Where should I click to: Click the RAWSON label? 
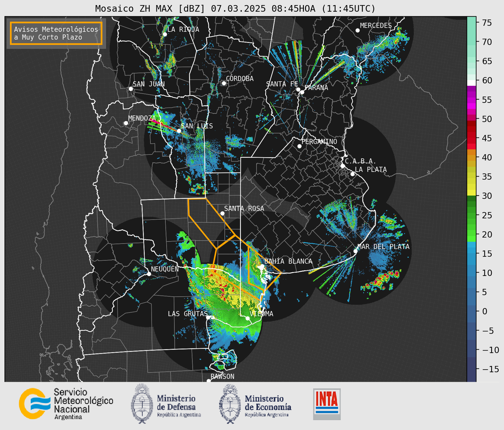[222, 376]
